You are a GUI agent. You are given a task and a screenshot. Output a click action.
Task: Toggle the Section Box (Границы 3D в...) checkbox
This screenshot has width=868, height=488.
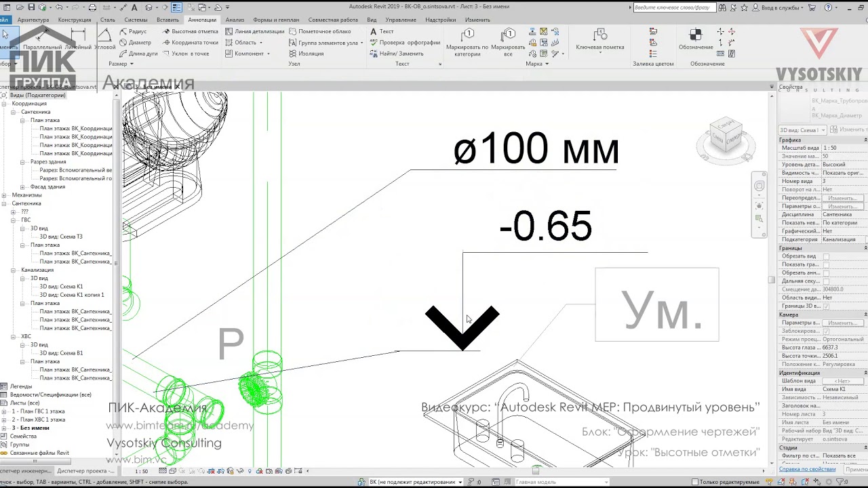(x=826, y=306)
